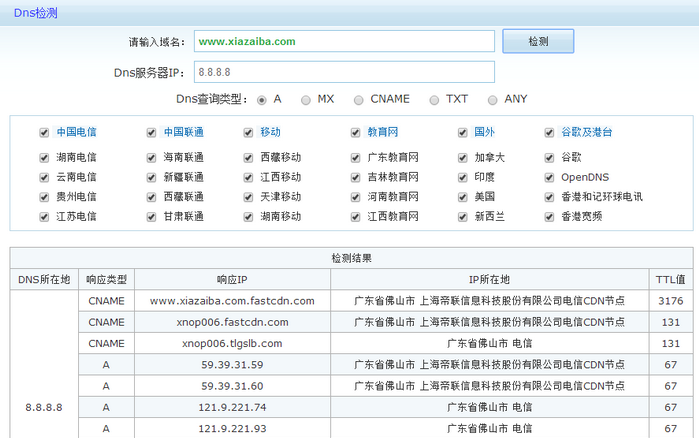Disable the 新疆联通 checkbox
This screenshot has width=699, height=438.
tap(151, 177)
